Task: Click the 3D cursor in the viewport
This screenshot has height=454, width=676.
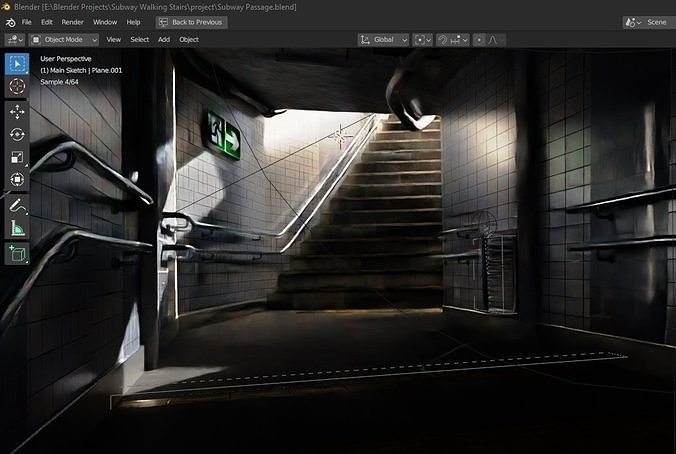Action: pos(341,136)
